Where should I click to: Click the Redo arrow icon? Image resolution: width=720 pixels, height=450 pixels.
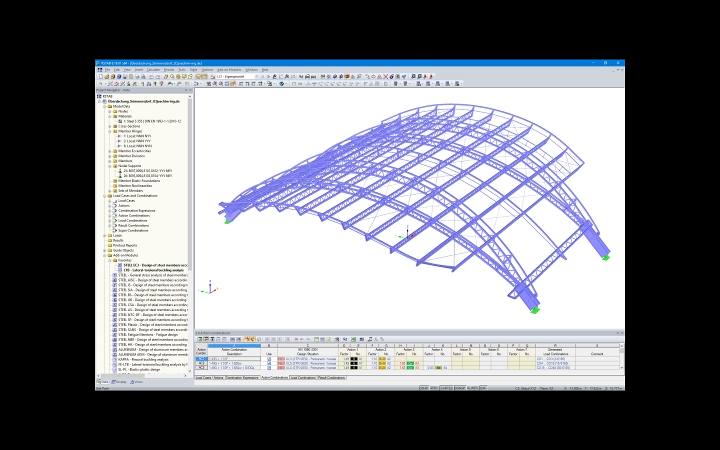click(158, 77)
